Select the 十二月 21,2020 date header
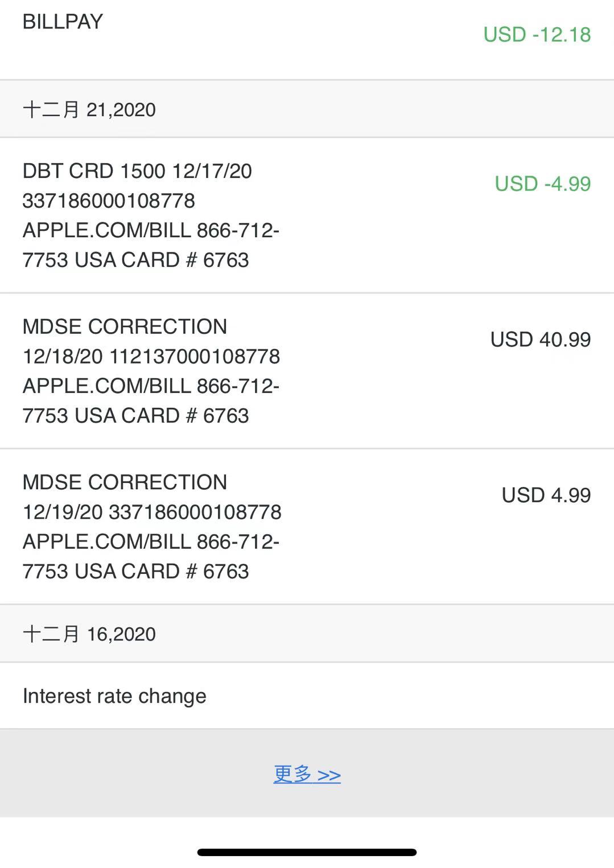 [89, 109]
